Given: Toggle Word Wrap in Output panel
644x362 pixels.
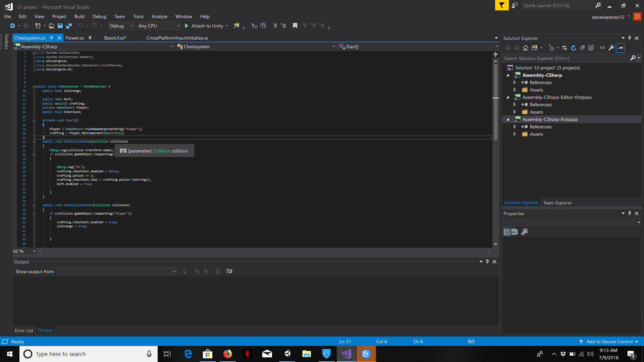Looking at the screenshot, I should pyautogui.click(x=229, y=271).
